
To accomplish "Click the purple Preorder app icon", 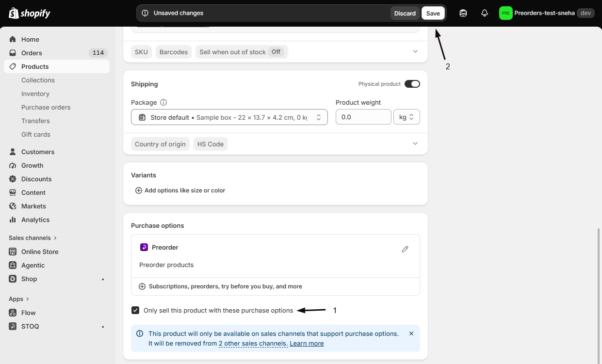I will coord(144,247).
